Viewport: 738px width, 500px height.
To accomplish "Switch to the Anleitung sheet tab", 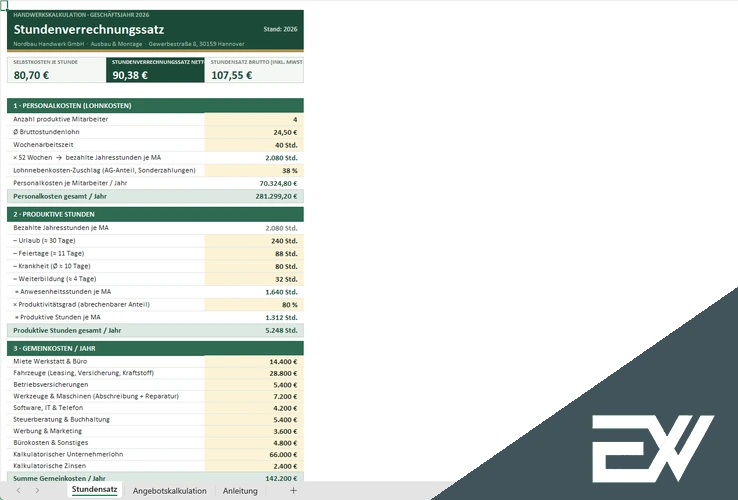I will [x=240, y=491].
